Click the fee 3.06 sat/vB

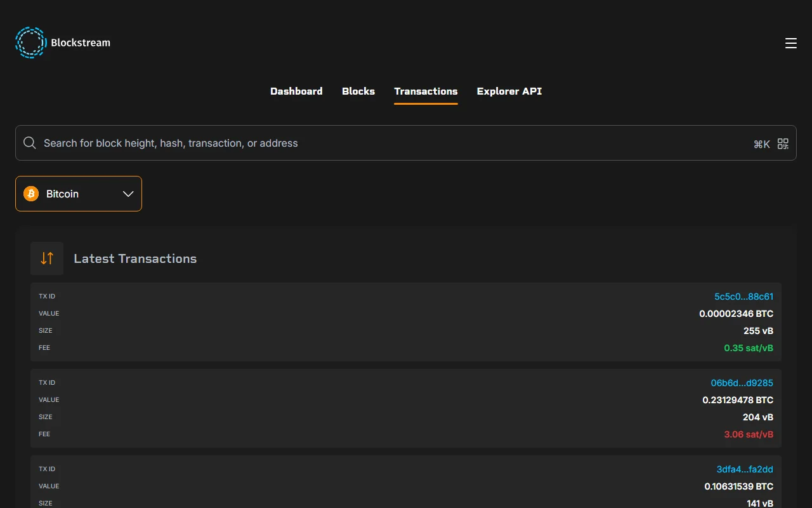tap(749, 434)
